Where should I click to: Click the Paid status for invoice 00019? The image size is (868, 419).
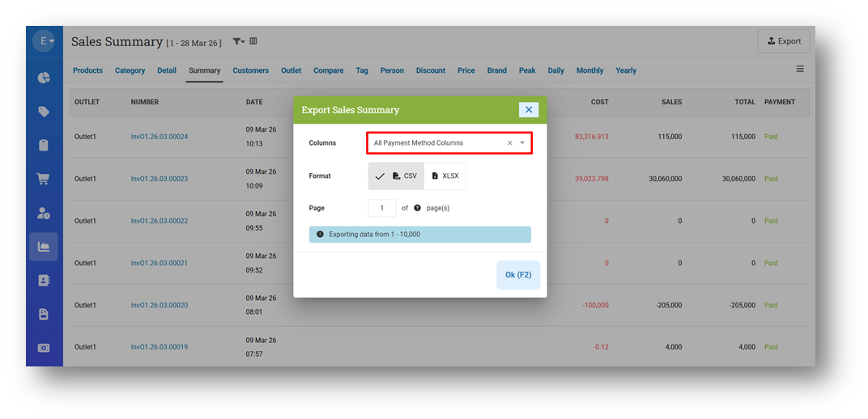[771, 347]
